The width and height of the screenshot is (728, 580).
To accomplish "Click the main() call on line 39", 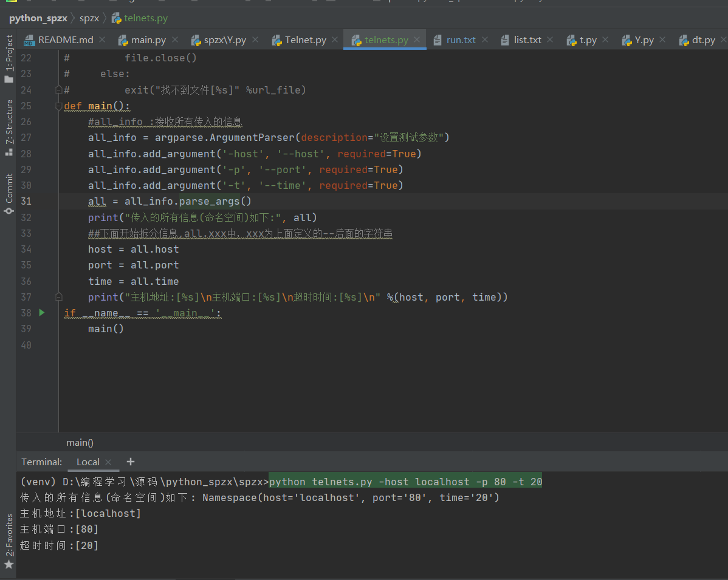I will pyautogui.click(x=106, y=329).
